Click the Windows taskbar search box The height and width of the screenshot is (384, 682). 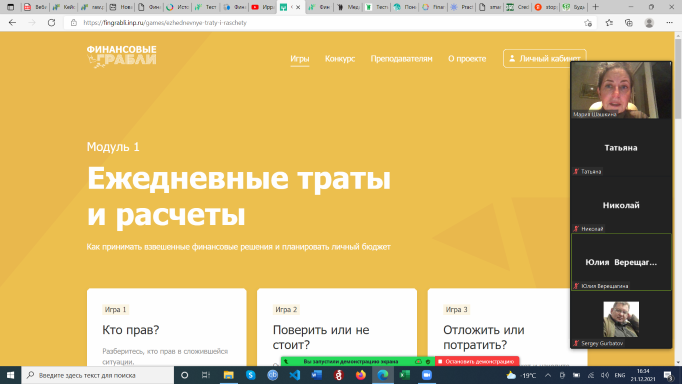coord(98,375)
